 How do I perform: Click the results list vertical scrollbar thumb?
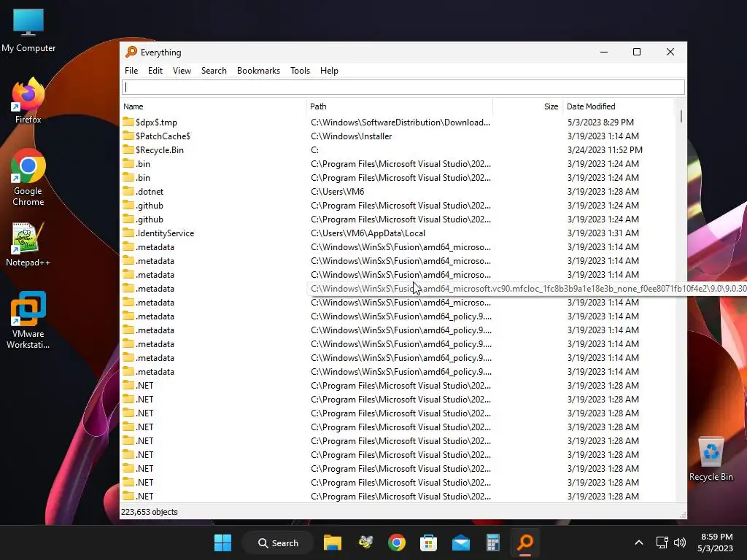point(681,116)
